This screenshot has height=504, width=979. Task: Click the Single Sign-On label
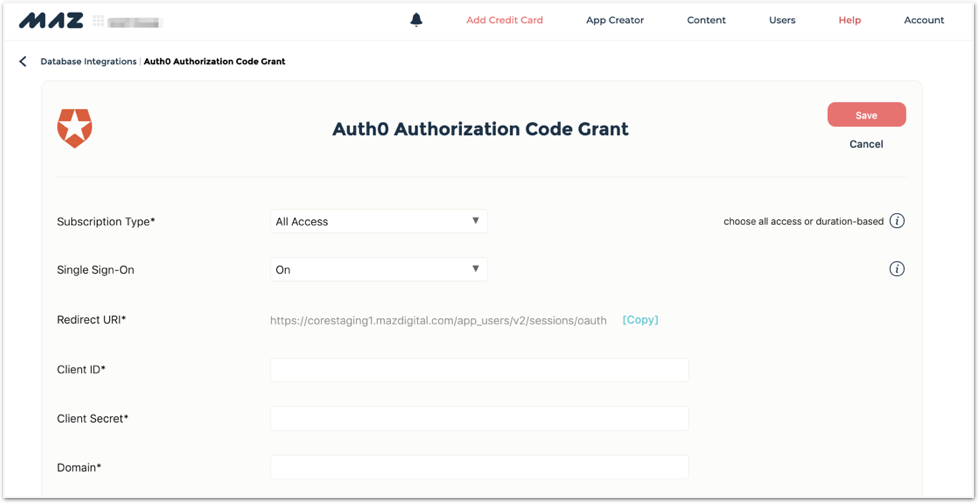[x=96, y=270]
